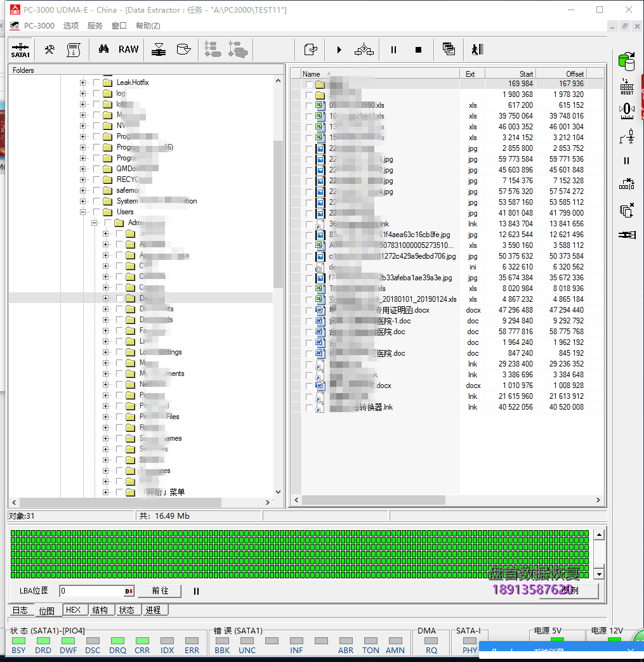Image resolution: width=644 pixels, height=662 pixels.
Task: Click the exit running man icon
Action: coord(477,50)
